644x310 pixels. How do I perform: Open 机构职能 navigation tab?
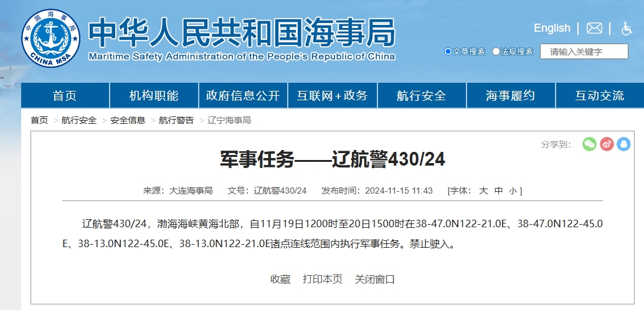(154, 95)
